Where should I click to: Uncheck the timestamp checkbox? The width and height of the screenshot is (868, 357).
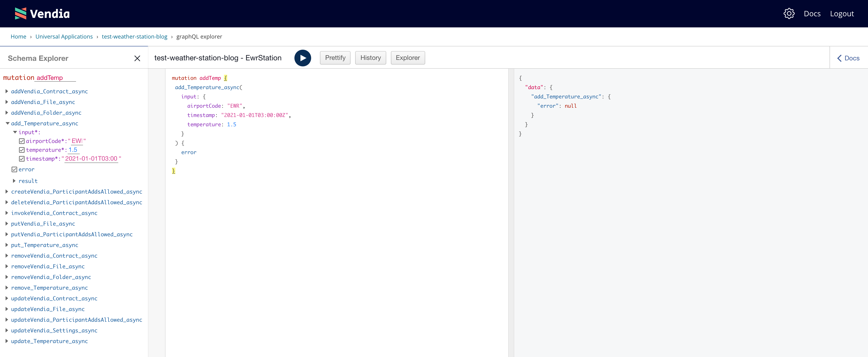pyautogui.click(x=22, y=159)
